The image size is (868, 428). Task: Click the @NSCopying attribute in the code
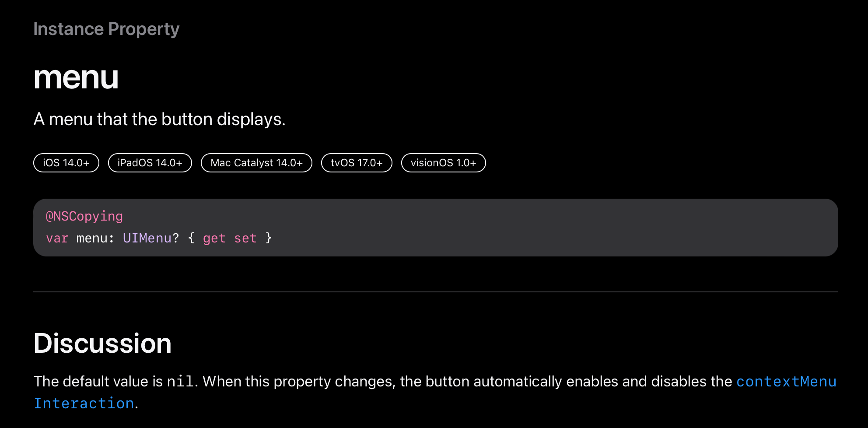[84, 216]
